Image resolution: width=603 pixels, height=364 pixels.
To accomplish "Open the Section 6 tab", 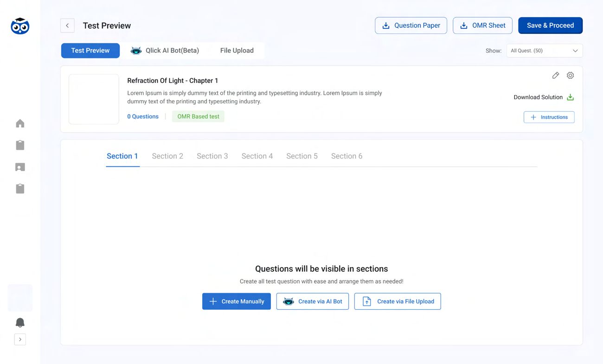I will [346, 156].
